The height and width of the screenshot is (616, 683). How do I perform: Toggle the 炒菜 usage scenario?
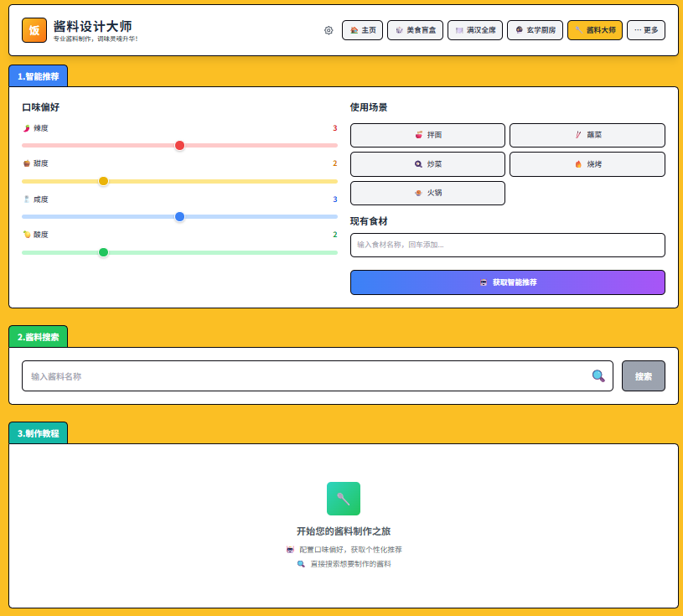click(427, 164)
